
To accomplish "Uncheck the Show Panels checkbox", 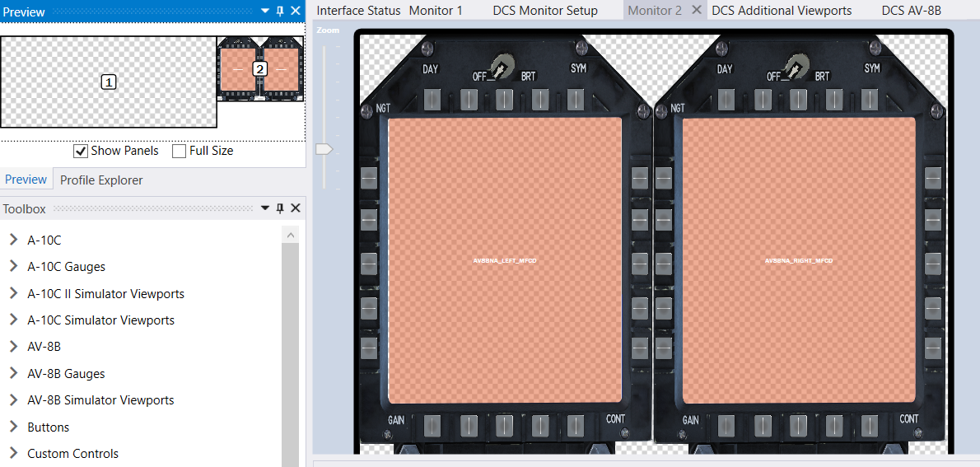I will (x=81, y=151).
